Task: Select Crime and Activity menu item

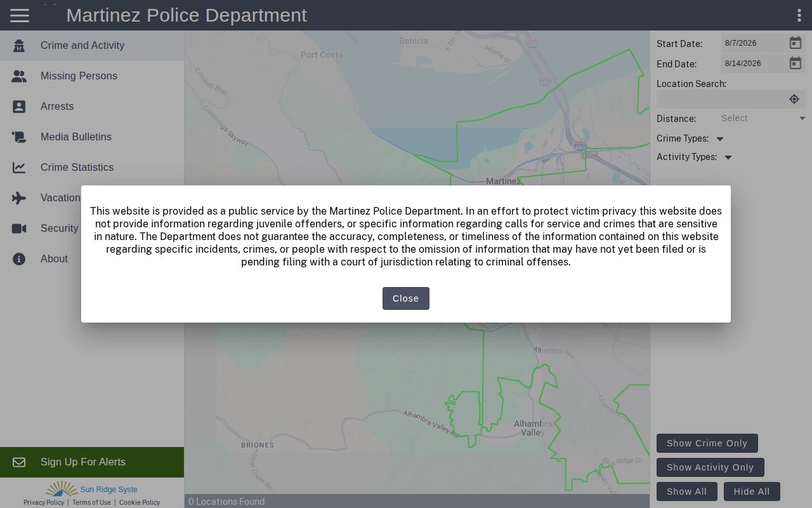Action: (92, 46)
